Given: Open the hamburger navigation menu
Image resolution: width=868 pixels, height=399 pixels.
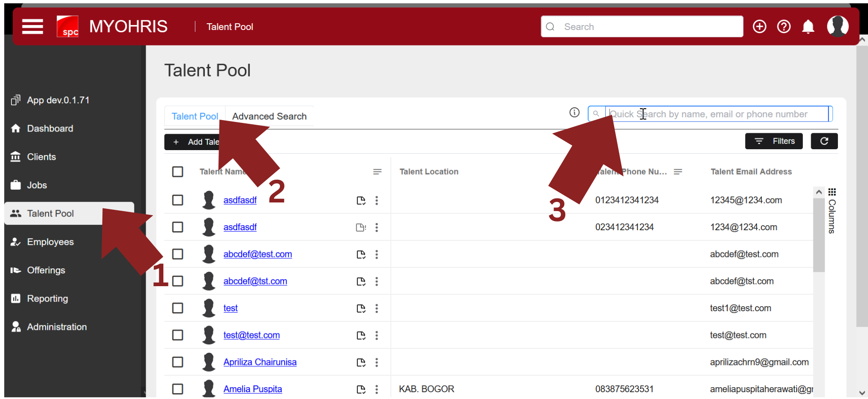Looking at the screenshot, I should [x=32, y=27].
